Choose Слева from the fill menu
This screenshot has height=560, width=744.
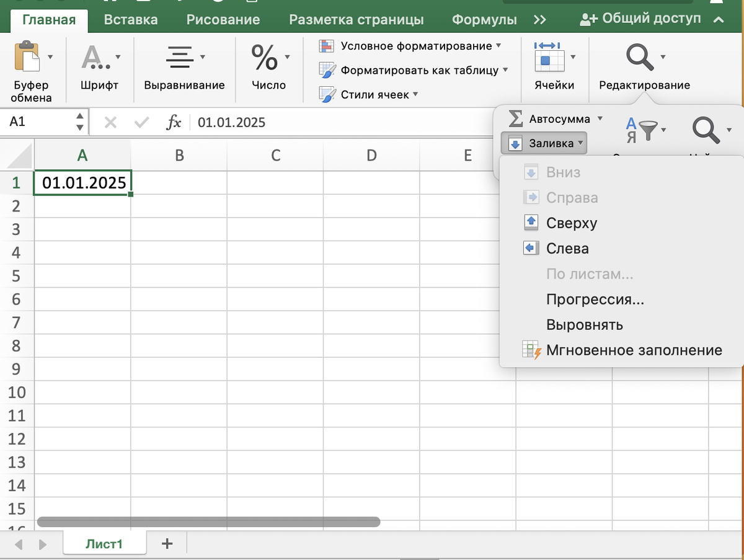621,249
